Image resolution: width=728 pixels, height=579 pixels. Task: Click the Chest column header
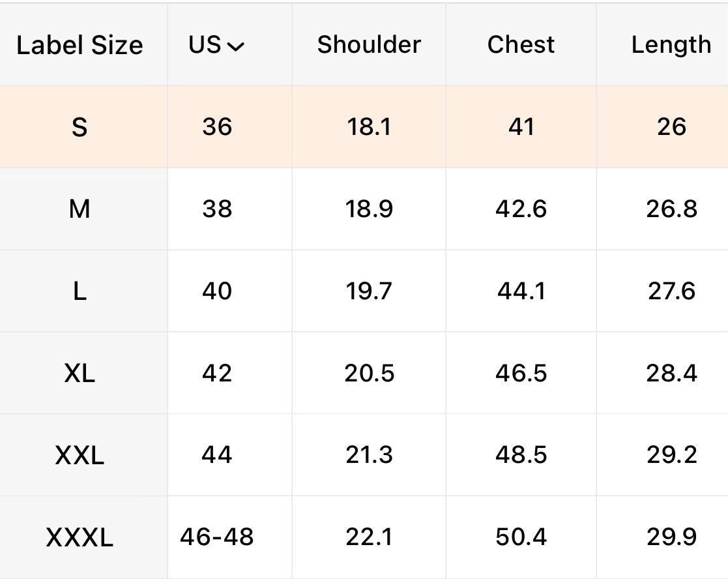[521, 44]
